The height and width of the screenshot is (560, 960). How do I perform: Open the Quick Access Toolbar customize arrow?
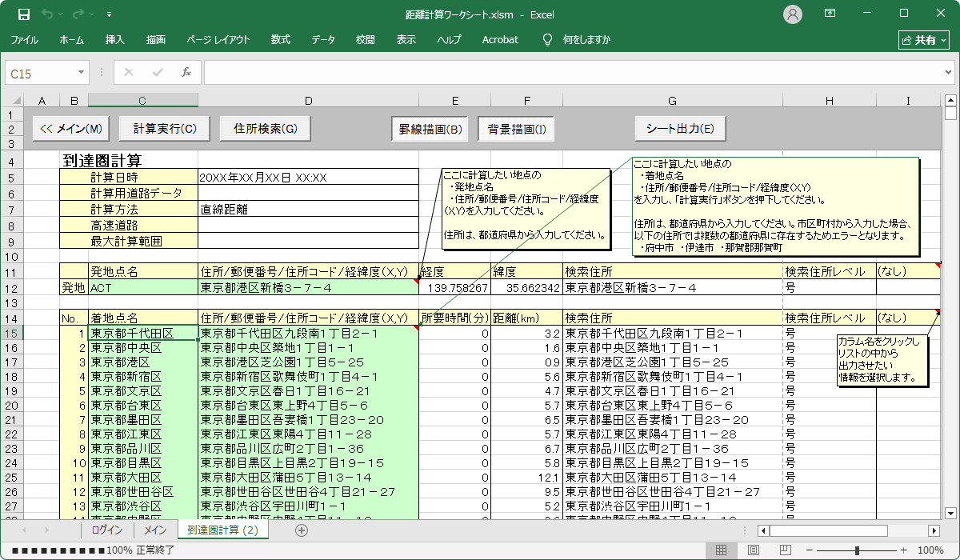[x=109, y=15]
